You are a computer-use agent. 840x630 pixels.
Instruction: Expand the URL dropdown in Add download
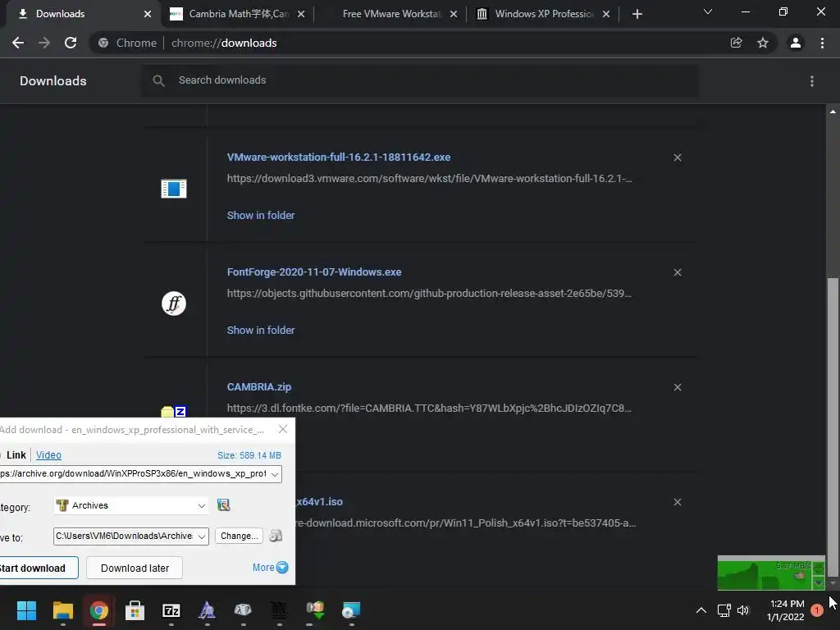275,474
